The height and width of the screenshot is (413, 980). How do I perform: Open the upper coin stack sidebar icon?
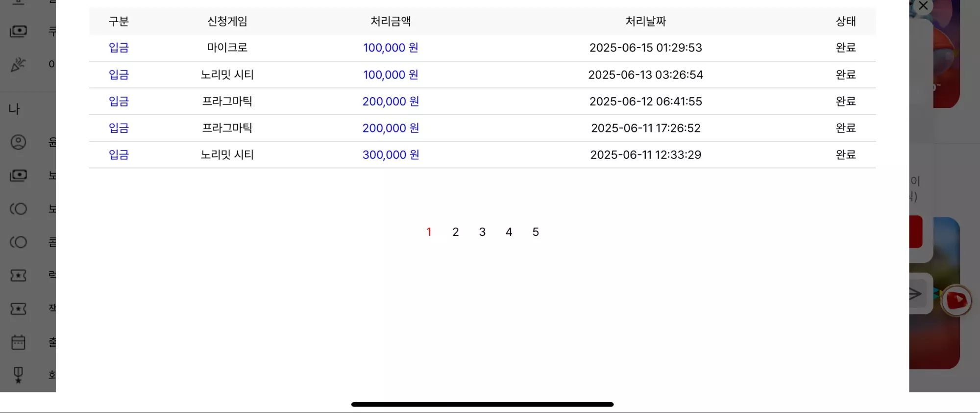pyautogui.click(x=18, y=209)
